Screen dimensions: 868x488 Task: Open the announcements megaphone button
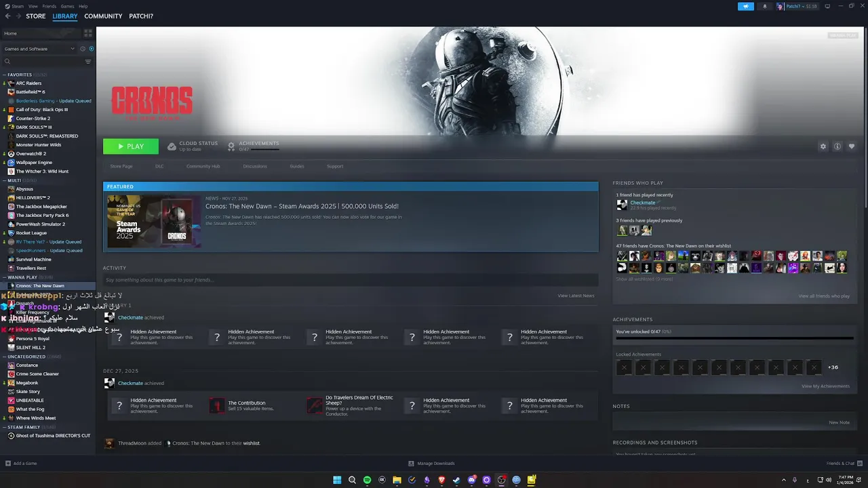click(x=746, y=6)
